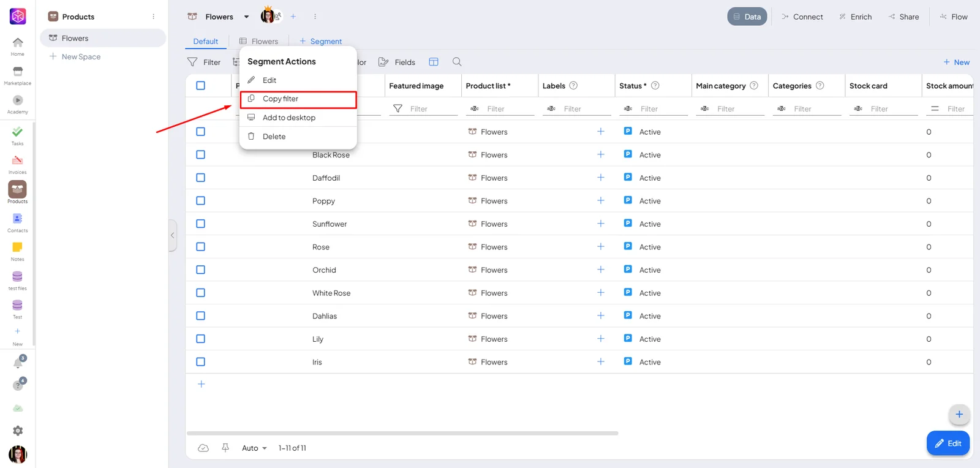Screen dimensions: 980x468
Task: Click the Filter toolbar button
Action: click(204, 62)
